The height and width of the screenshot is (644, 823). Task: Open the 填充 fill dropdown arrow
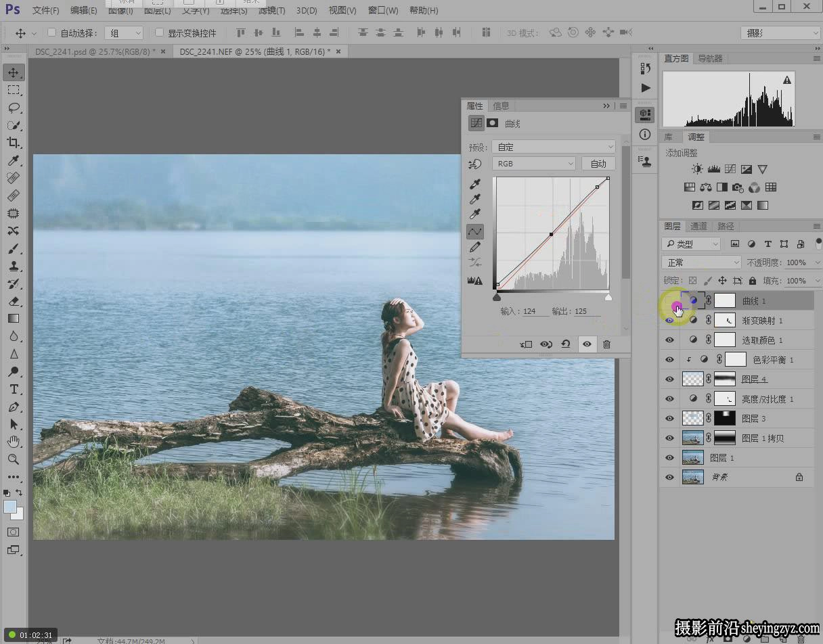pyautogui.click(x=819, y=281)
